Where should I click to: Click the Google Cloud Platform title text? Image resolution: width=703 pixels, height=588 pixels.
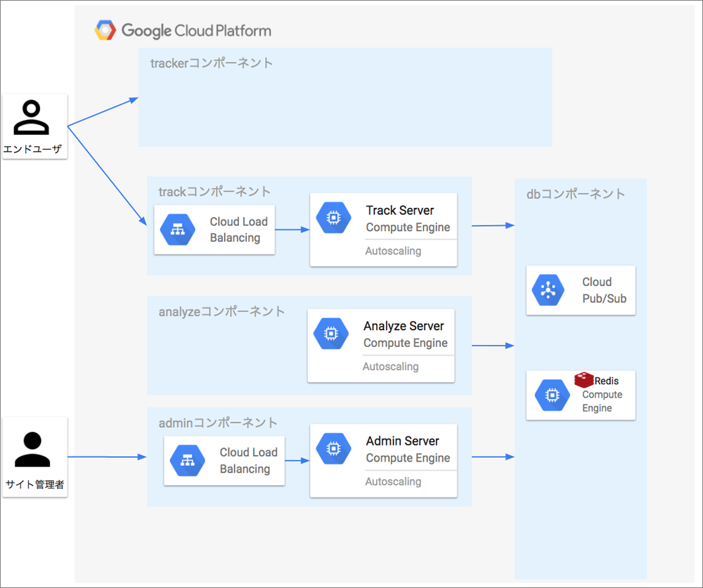click(x=196, y=30)
